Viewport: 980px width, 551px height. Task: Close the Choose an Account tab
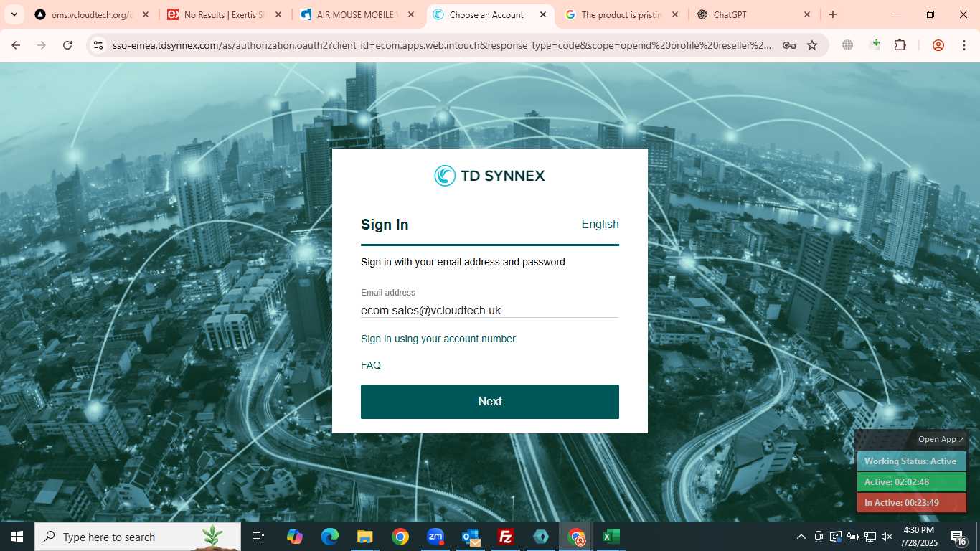click(542, 14)
